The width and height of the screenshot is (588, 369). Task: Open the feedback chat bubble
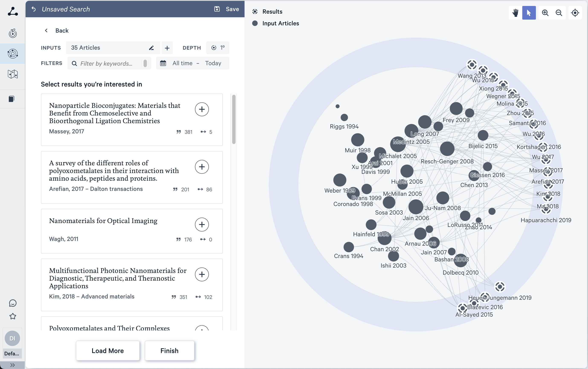[x=12, y=303]
